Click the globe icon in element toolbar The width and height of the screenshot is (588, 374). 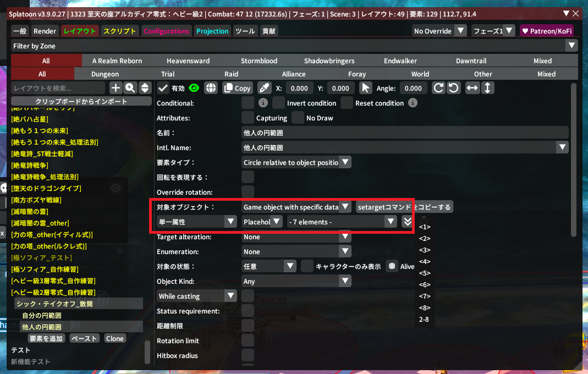211,88
